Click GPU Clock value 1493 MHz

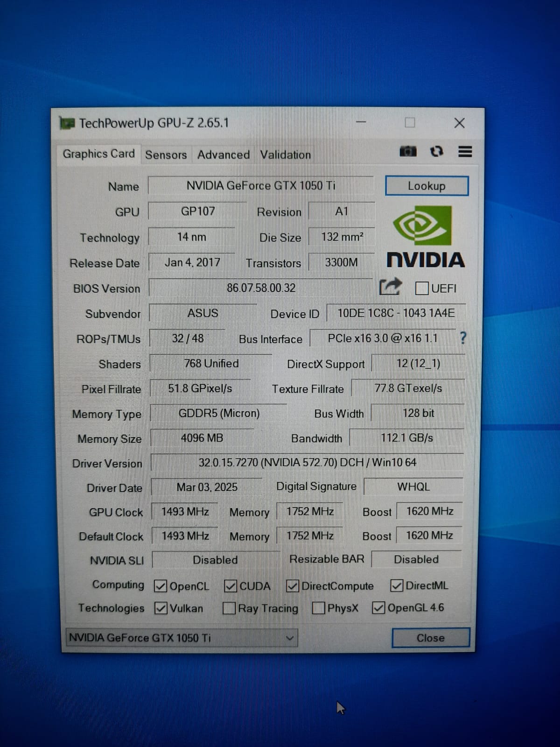[x=185, y=512]
